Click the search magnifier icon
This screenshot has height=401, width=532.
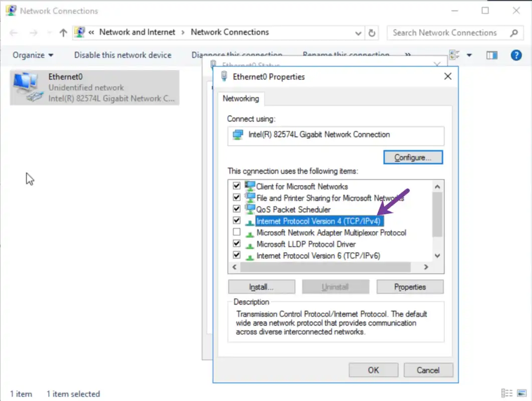point(514,33)
